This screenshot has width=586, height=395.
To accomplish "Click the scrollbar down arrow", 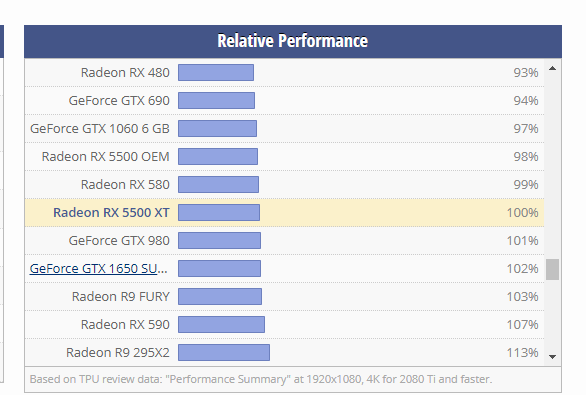I will (x=552, y=357).
